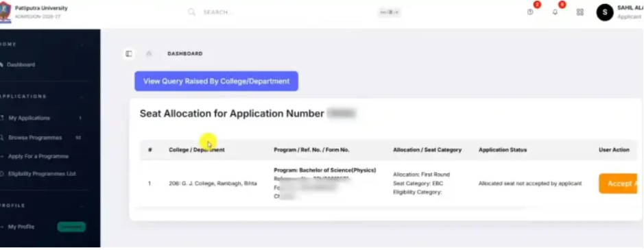This screenshot has height=250, width=644.
Task: Open Browse Programmes in sidebar
Action: 35,138
